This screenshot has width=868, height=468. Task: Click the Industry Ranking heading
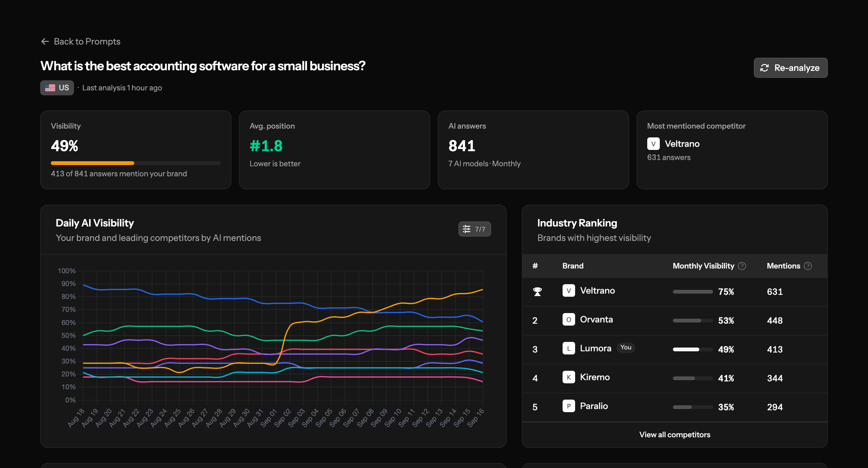(577, 223)
